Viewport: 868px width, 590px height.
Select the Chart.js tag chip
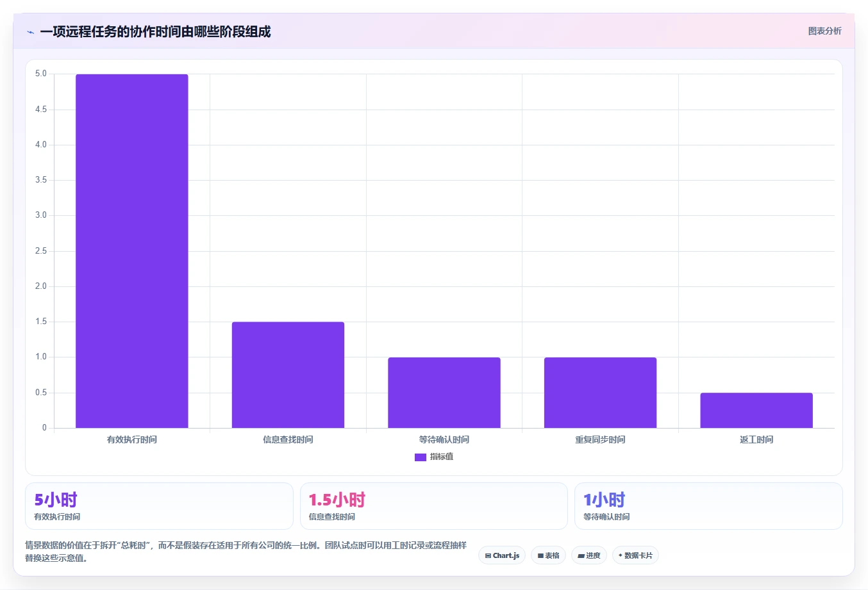pos(502,555)
